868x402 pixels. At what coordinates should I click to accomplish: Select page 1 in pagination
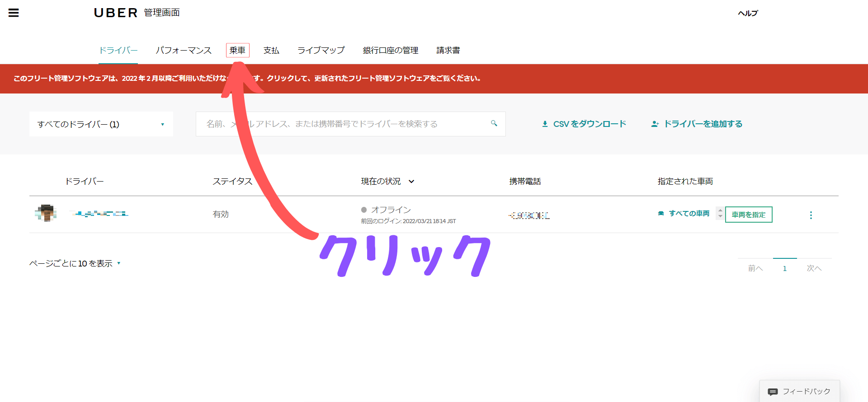point(785,268)
